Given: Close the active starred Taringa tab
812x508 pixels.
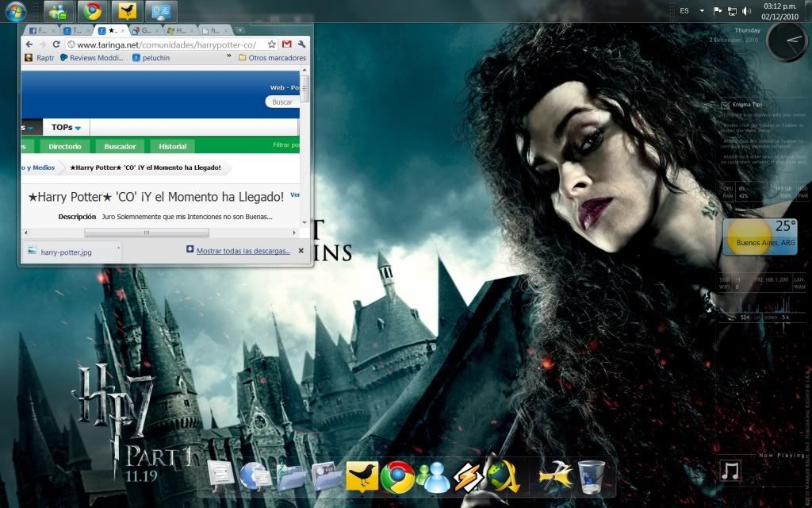Looking at the screenshot, I should pos(122,31).
